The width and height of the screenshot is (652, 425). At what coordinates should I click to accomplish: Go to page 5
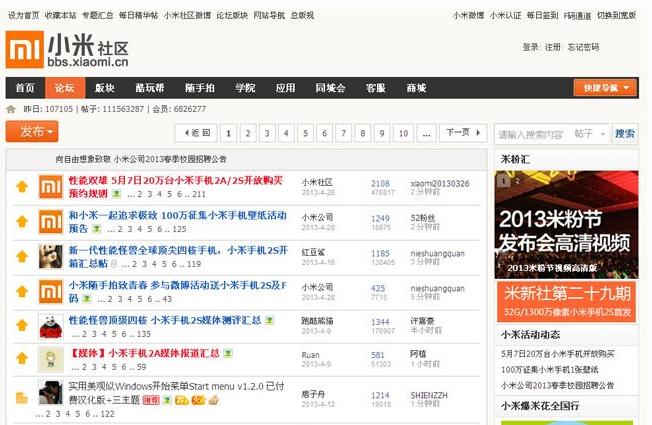pos(305,133)
